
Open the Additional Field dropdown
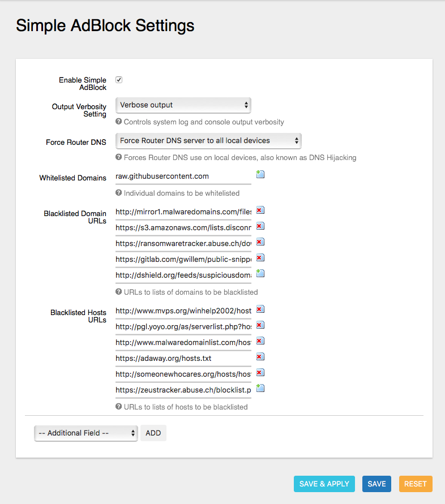click(x=85, y=433)
